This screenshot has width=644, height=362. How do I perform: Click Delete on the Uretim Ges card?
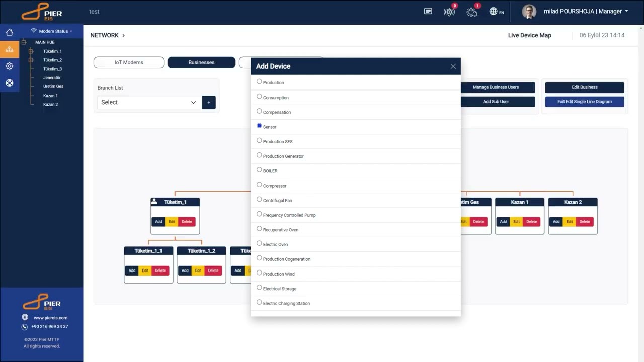[x=478, y=222]
